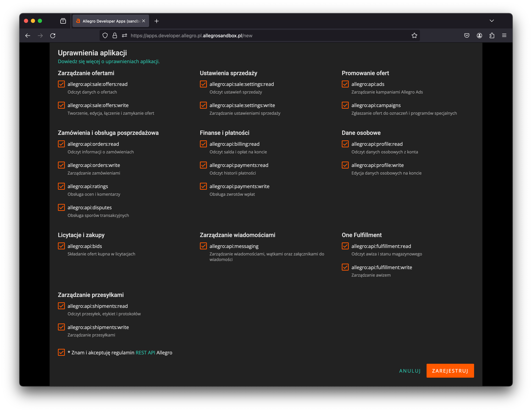Open the Firefox View icon

(x=63, y=21)
